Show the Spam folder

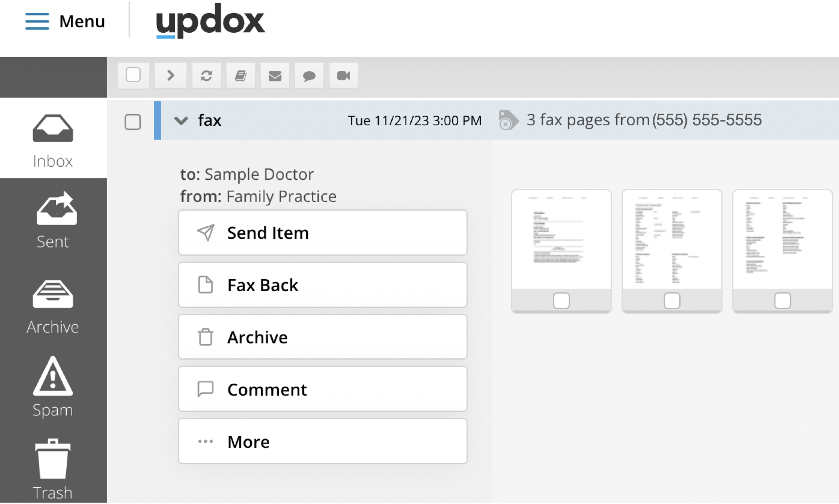click(x=53, y=387)
